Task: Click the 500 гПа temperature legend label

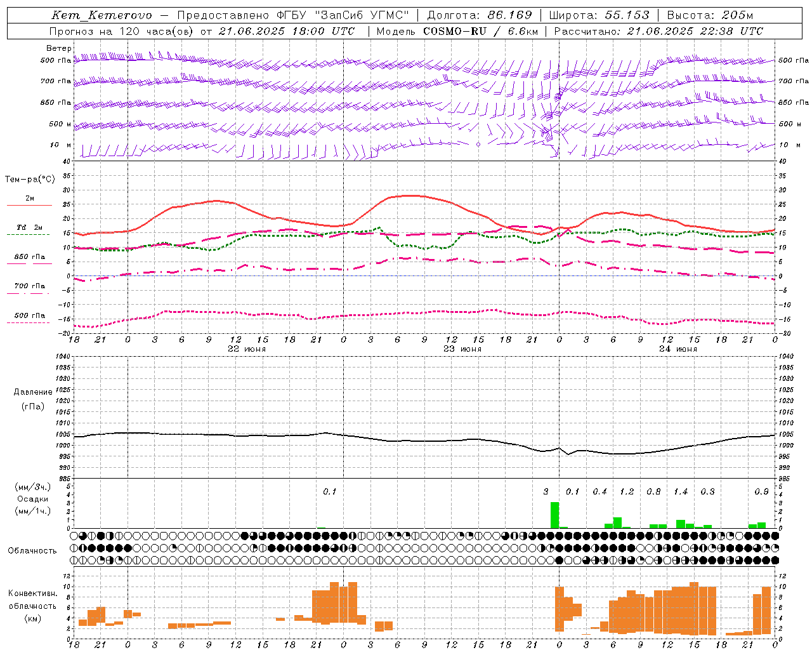Action: 29,315
